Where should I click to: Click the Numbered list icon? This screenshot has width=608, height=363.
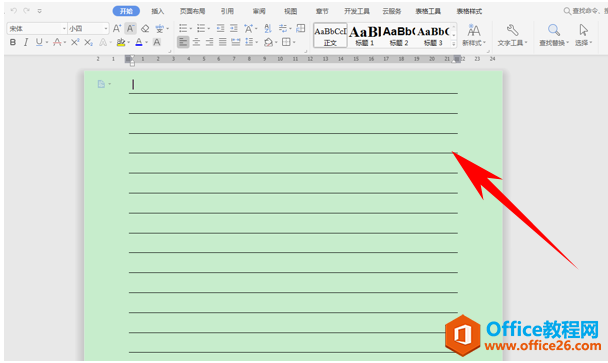tap(201, 28)
